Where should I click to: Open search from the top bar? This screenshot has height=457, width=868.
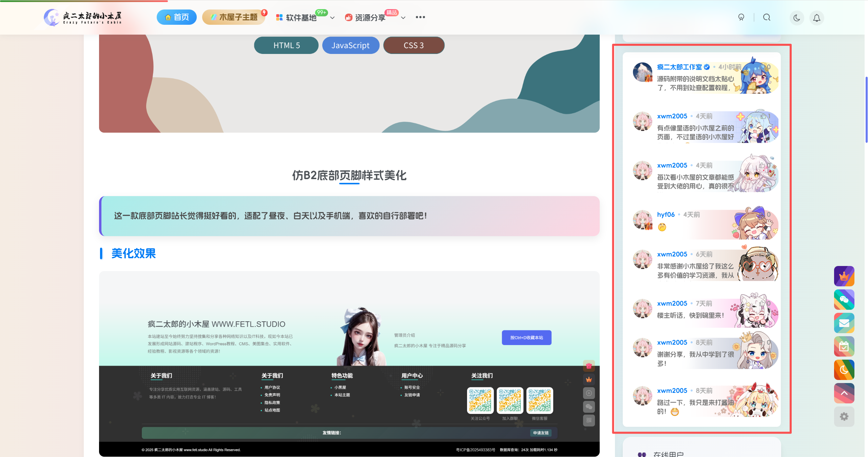[766, 17]
